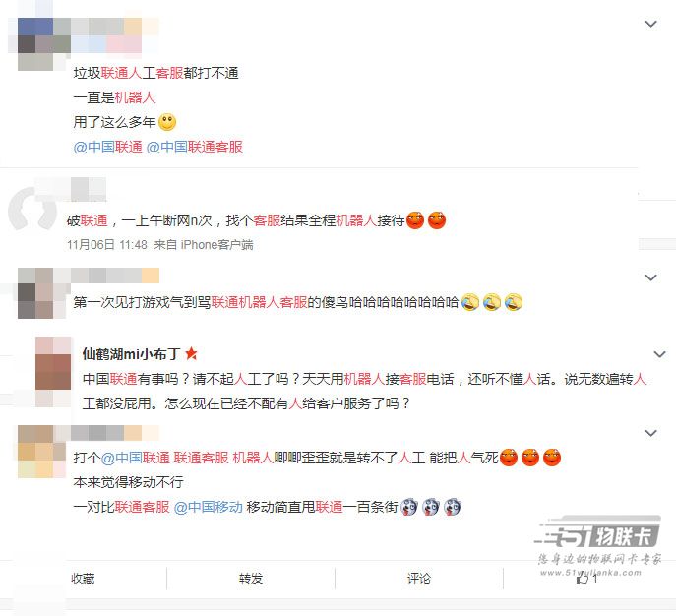Click the thumbs-up like icon
This screenshot has height=616, width=676.
(583, 578)
